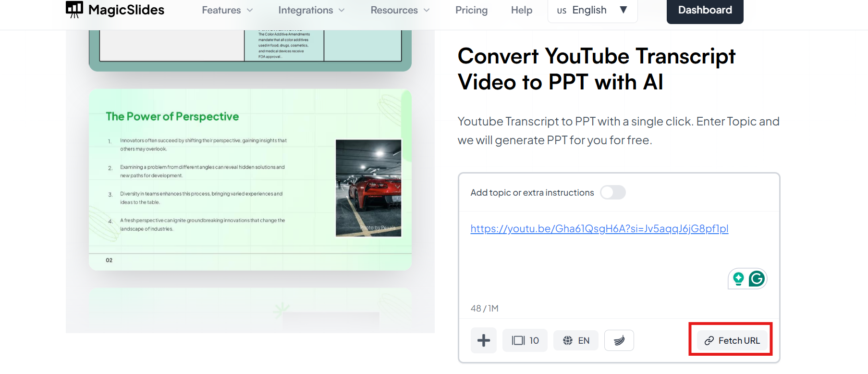Click the 'A fresh perspective' slide bullet
The width and height of the screenshot is (868, 374).
point(202,224)
